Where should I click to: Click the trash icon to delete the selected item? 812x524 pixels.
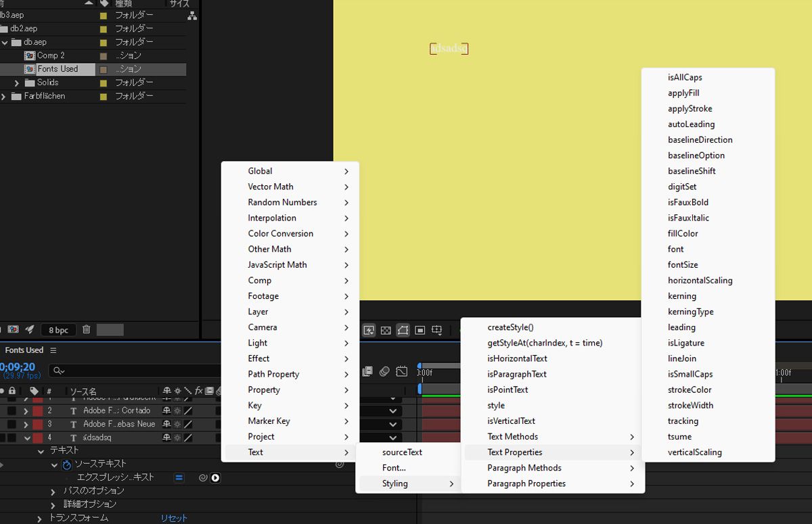pyautogui.click(x=86, y=329)
